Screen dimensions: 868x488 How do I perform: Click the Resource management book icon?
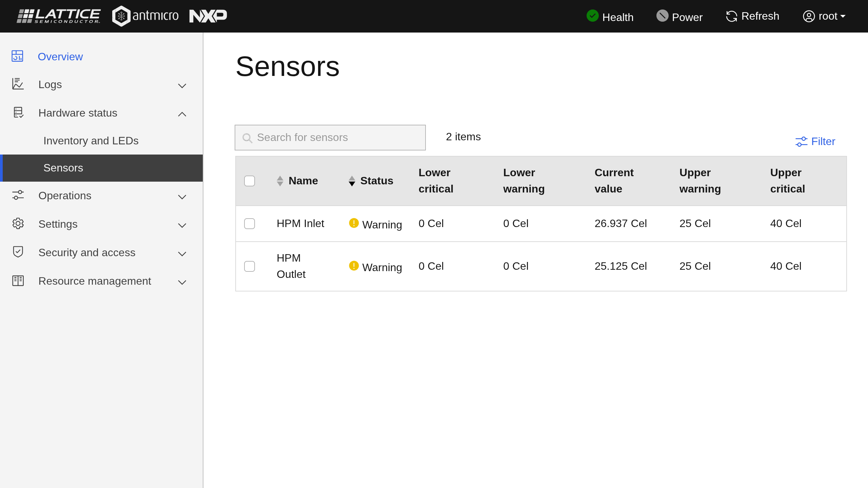tap(18, 281)
